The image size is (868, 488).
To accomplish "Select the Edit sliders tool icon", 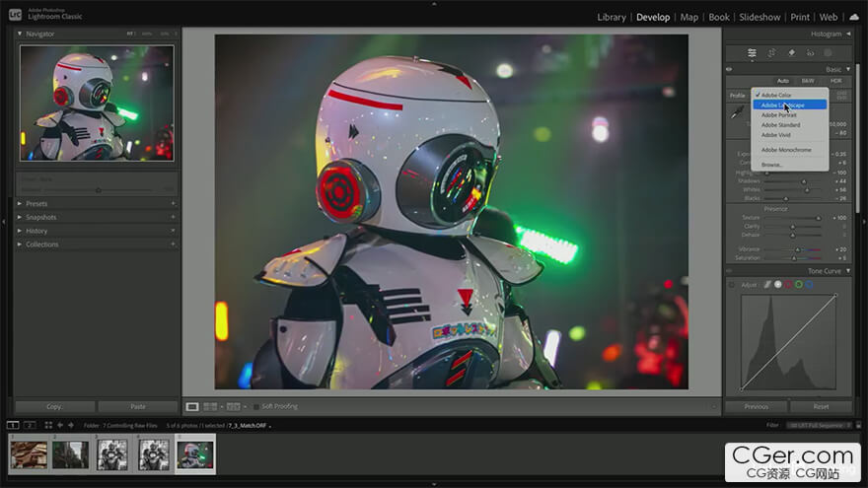I will point(752,52).
